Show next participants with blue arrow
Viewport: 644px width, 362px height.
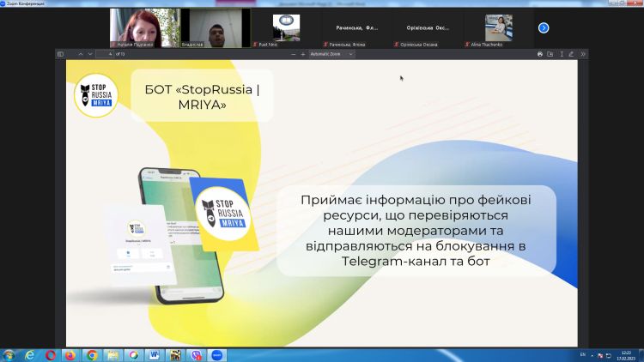coord(544,27)
